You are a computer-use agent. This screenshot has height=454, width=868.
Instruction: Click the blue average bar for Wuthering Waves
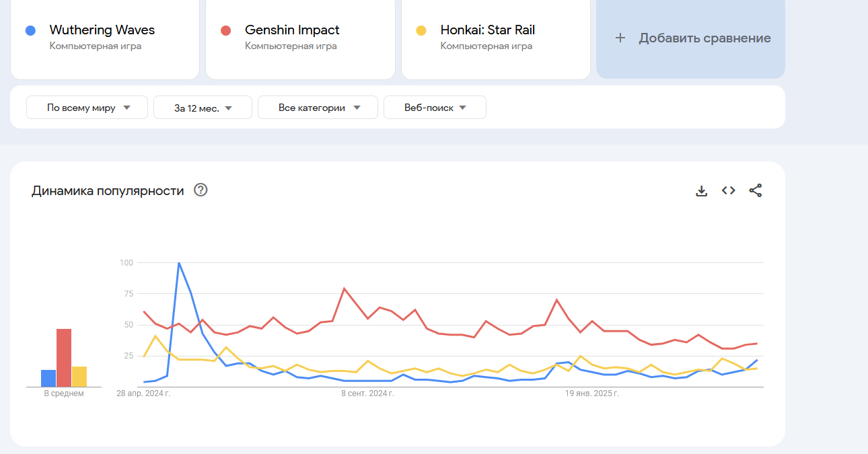[x=48, y=378]
